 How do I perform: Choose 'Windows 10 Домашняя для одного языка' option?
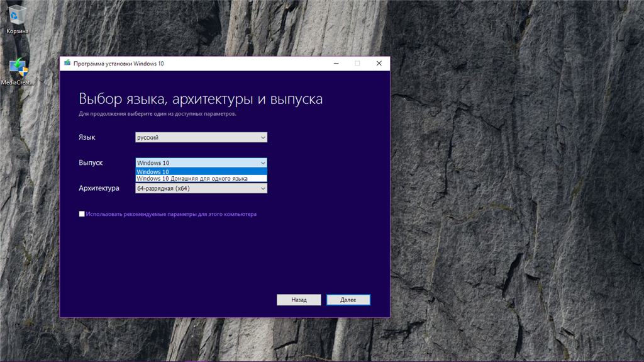[201, 179]
